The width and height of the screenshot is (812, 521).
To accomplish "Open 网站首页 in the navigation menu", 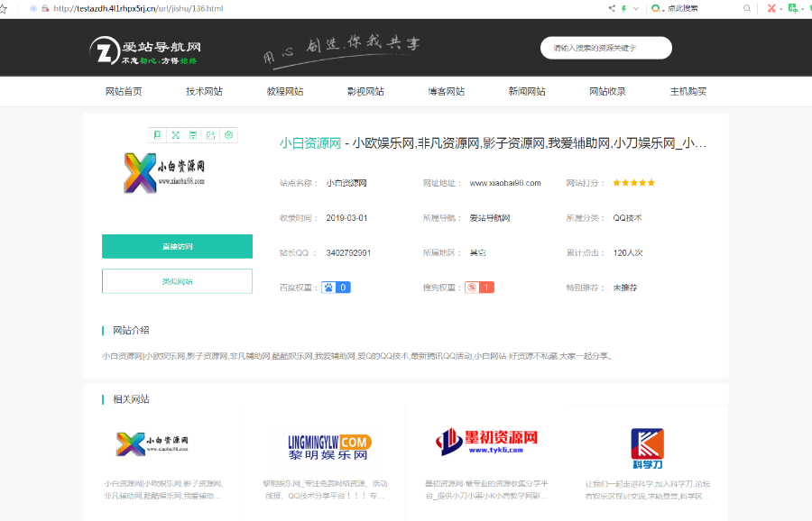I will click(x=124, y=92).
